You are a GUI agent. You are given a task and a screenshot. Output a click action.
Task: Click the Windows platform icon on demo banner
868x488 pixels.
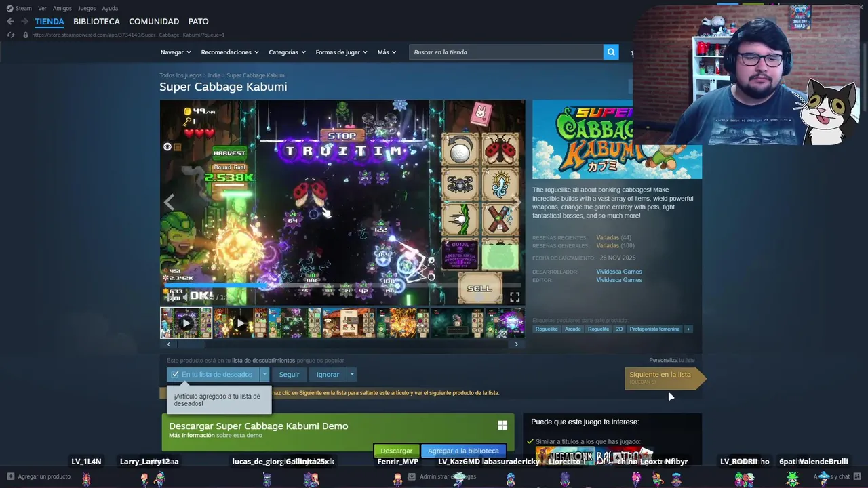502,425
